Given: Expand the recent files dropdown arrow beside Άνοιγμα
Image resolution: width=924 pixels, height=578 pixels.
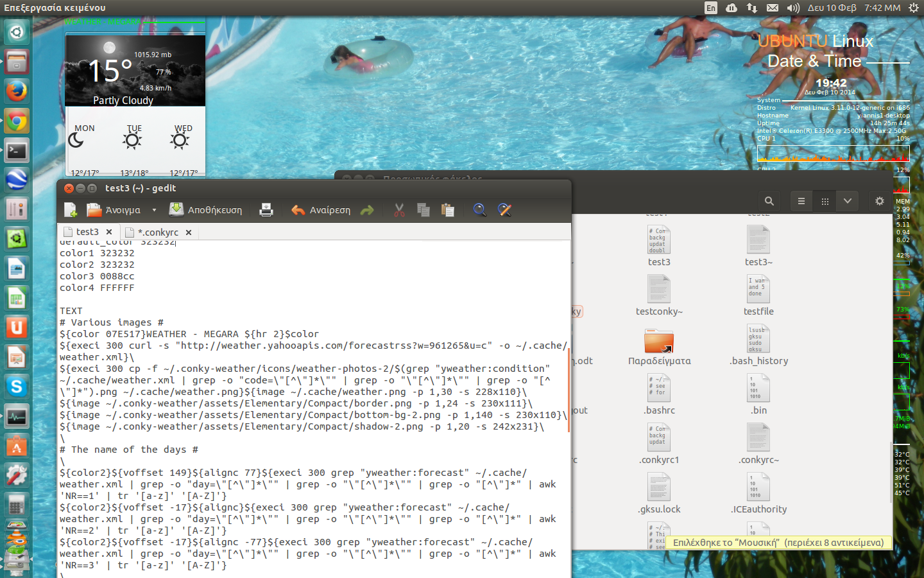Looking at the screenshot, I should (154, 210).
